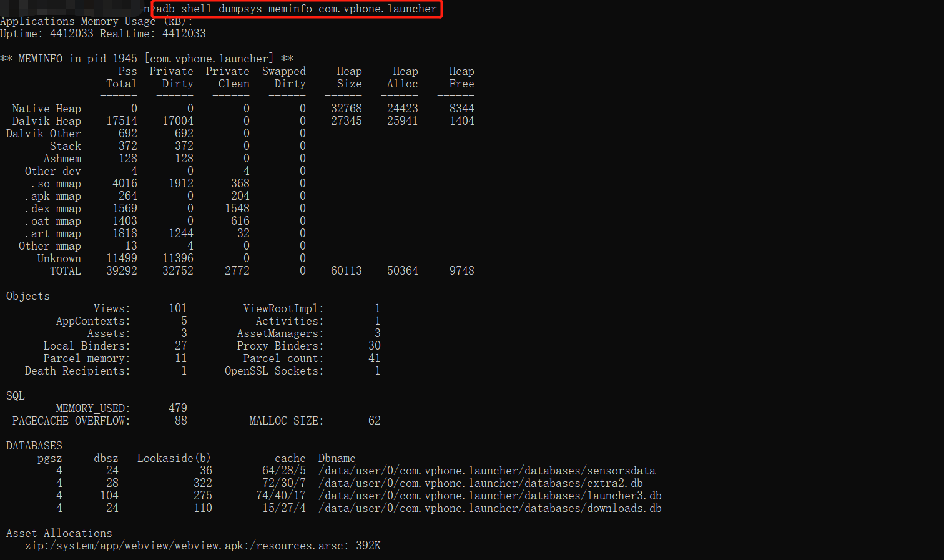Click the 'Local Binders:' label
Image resolution: width=944 pixels, height=560 pixels.
pyautogui.click(x=87, y=346)
